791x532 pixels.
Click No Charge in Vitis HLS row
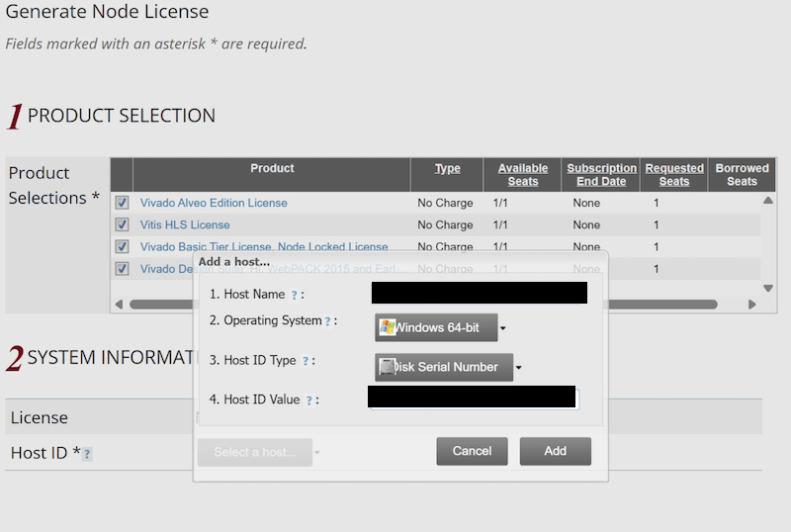click(x=445, y=224)
